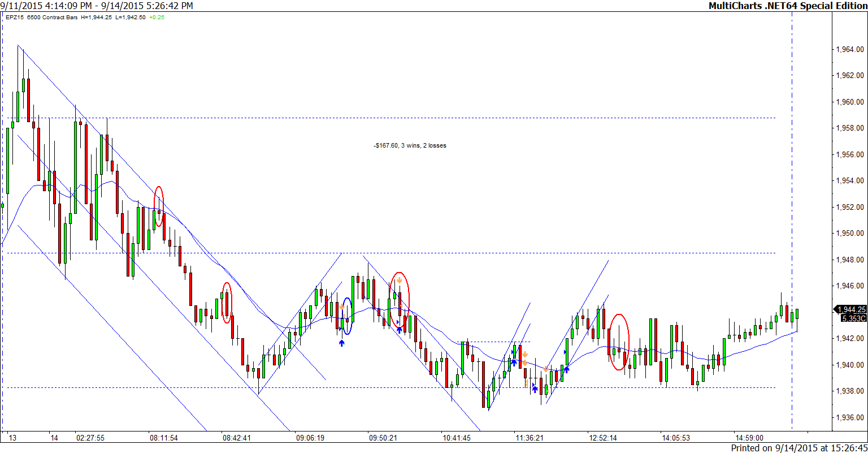Click the 08:42:41 time axis label
This screenshot has width=868, height=453.
pos(236,438)
